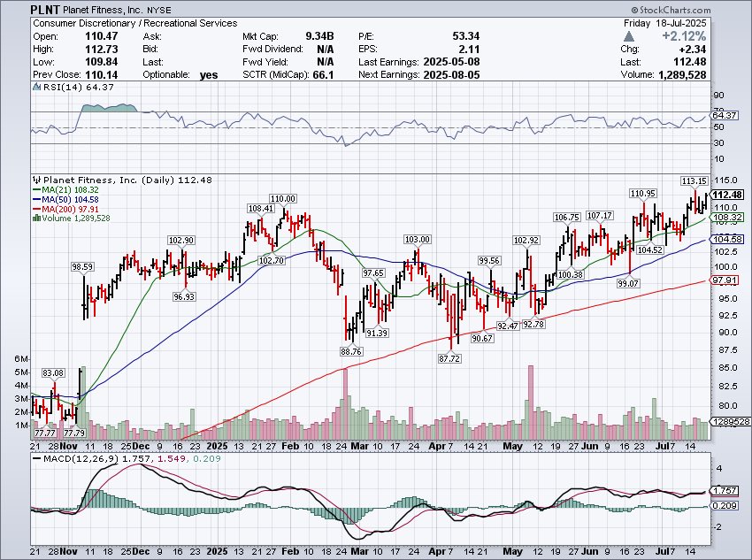Viewport: 752px width, 560px height.
Task: Click the 98.59 November gap annotation
Action: point(82,266)
